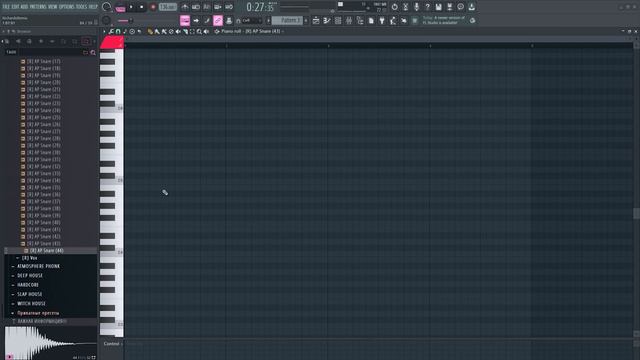Open piano roll options menu arrow
Viewport: 640px width, 360px height.
[x=104, y=31]
